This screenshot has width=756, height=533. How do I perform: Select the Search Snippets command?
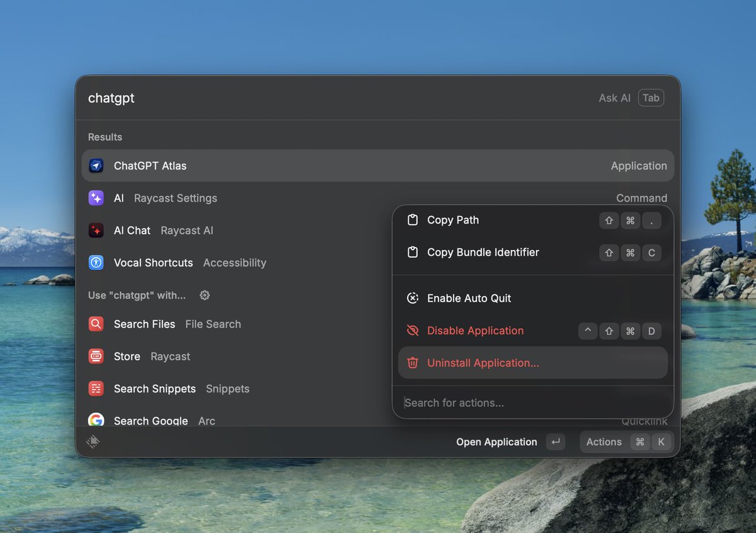pyautogui.click(x=236, y=389)
